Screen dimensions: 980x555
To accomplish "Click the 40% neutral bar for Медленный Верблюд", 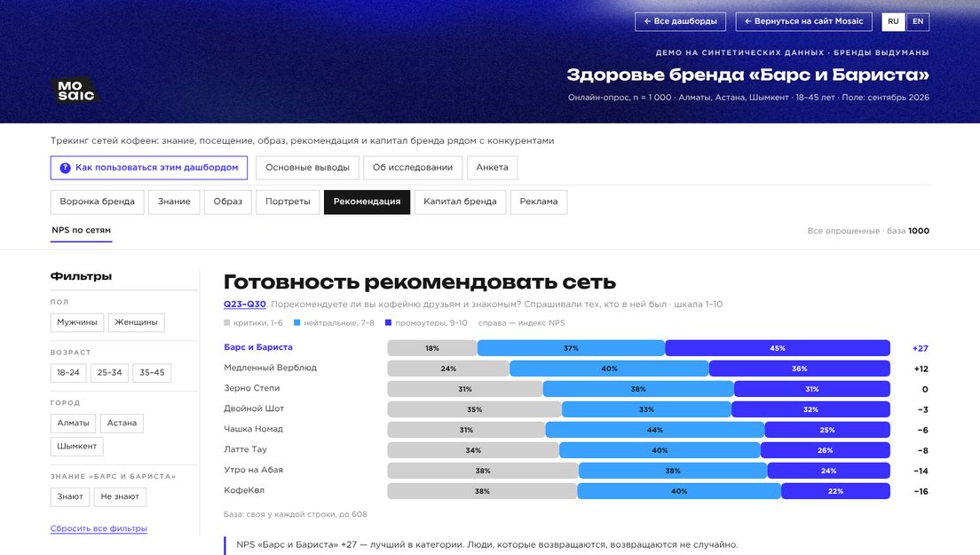I will [609, 369].
